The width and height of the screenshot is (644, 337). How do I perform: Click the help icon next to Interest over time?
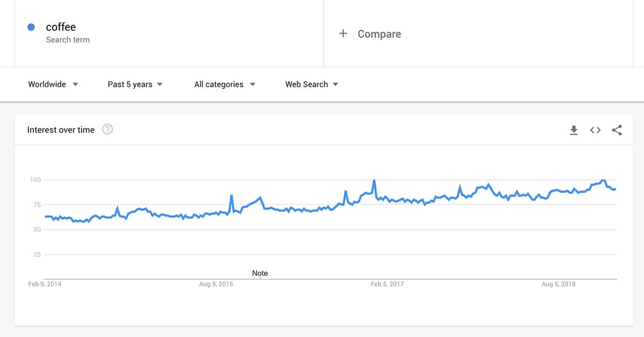point(107,129)
